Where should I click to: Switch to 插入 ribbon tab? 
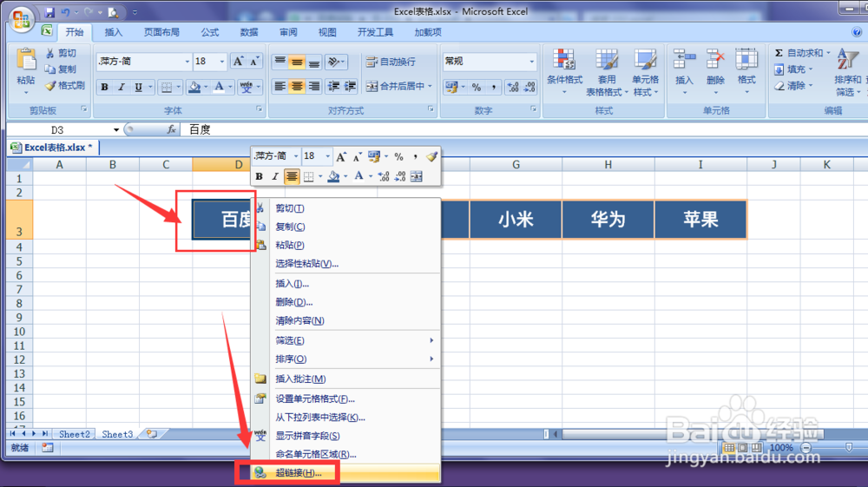tap(114, 32)
